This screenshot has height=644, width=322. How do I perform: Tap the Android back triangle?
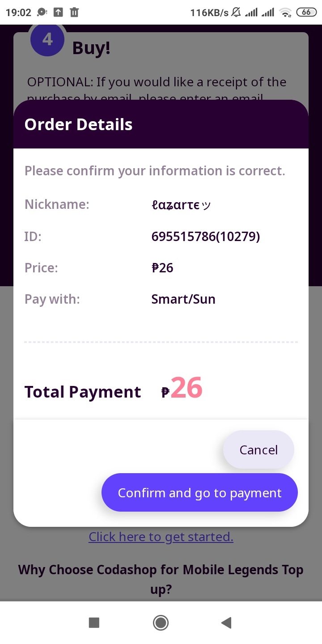226,623
